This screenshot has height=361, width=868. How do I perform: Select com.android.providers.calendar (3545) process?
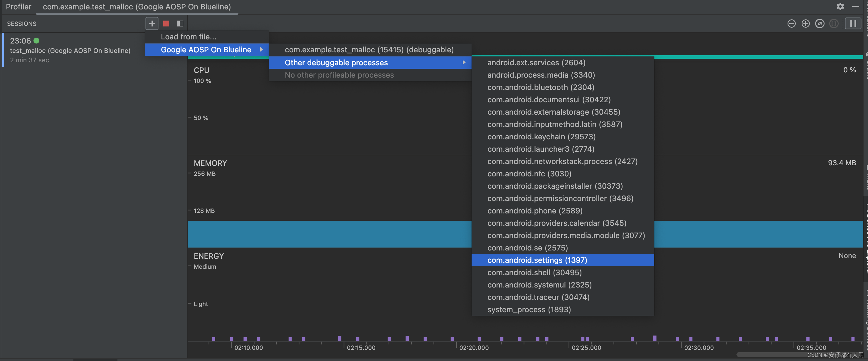click(563, 223)
